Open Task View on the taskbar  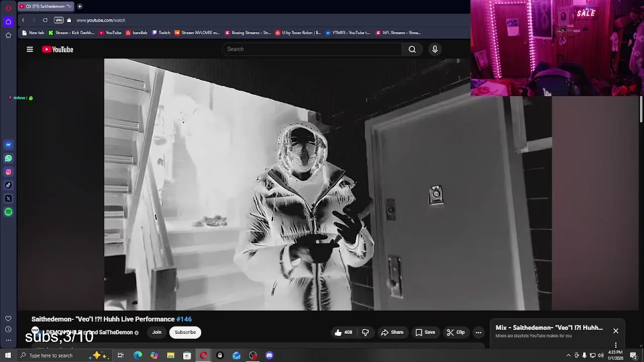[x=121, y=355]
